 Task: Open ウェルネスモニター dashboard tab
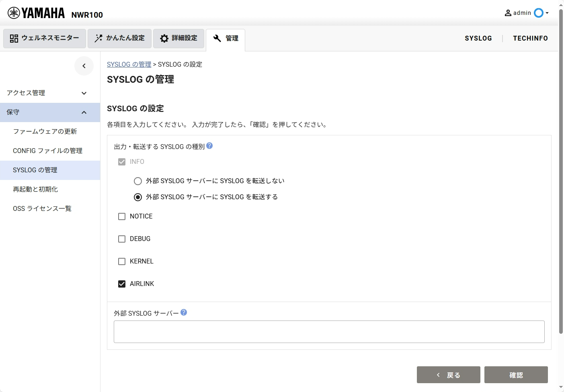(45, 38)
